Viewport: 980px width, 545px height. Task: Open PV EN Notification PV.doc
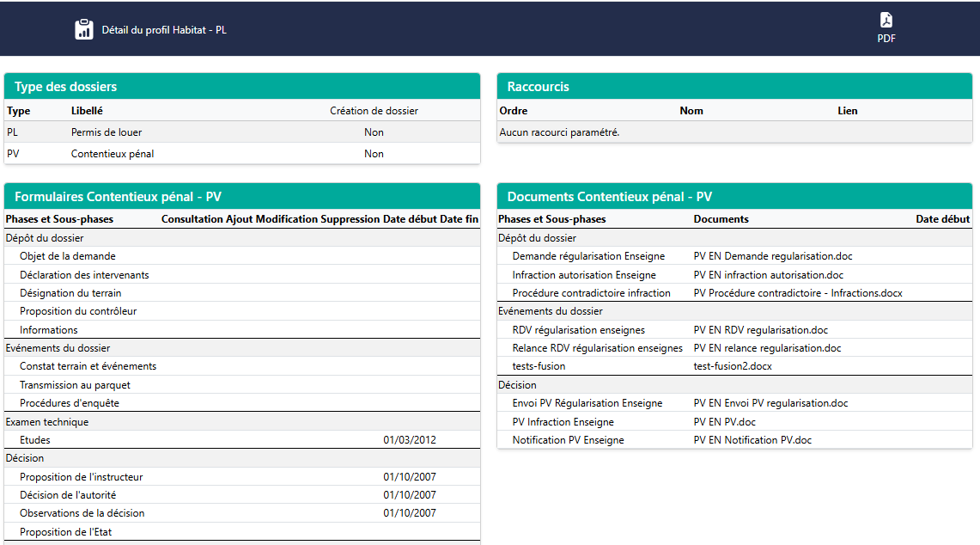pyautogui.click(x=752, y=440)
